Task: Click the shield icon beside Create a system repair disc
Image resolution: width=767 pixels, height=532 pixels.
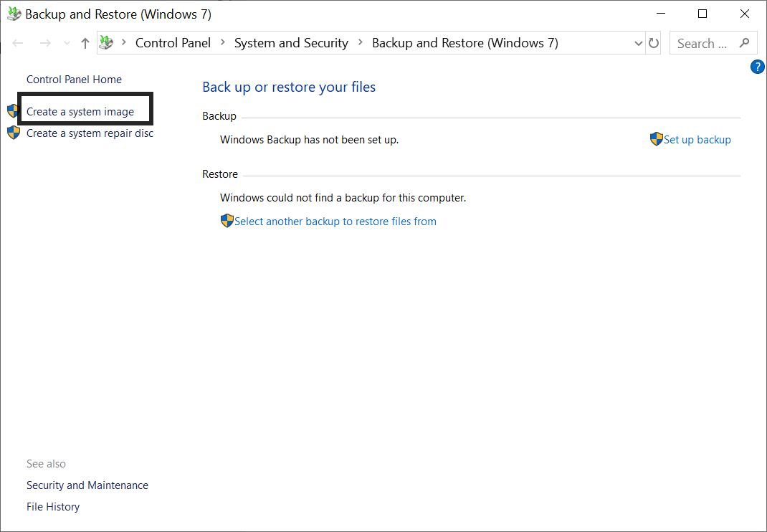Action: (x=13, y=133)
